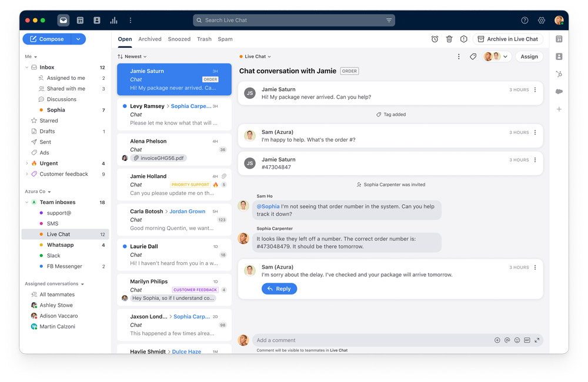The image size is (588, 382).
Task: Expand the Urgent folder
Action: 26,163
